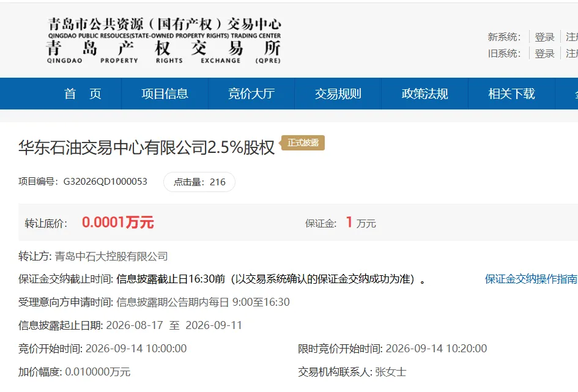
Task: Click 信息披露期公告期内每日 9:00至16:30 text
Action: pyautogui.click(x=203, y=302)
